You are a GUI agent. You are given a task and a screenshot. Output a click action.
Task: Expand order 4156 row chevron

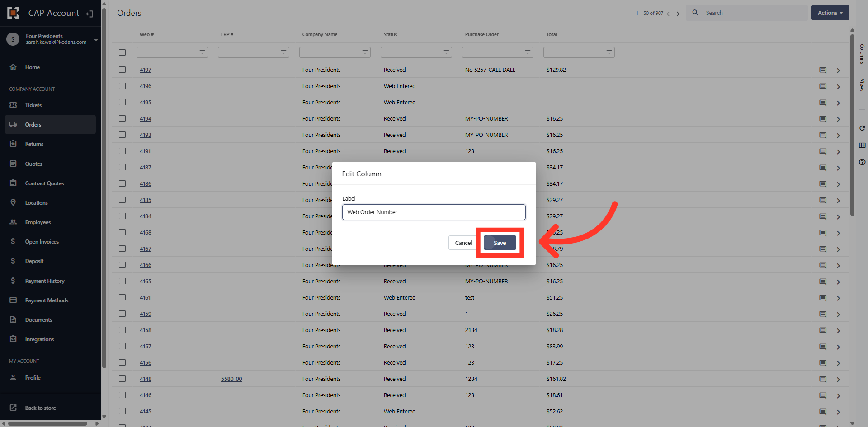(838, 363)
